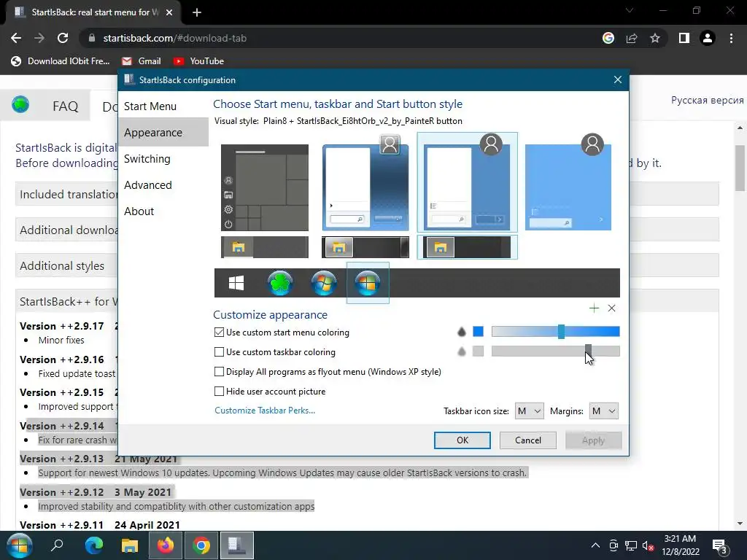Open YouTube bookmark
Image resolution: width=747 pixels, height=560 pixels.
[x=198, y=61]
